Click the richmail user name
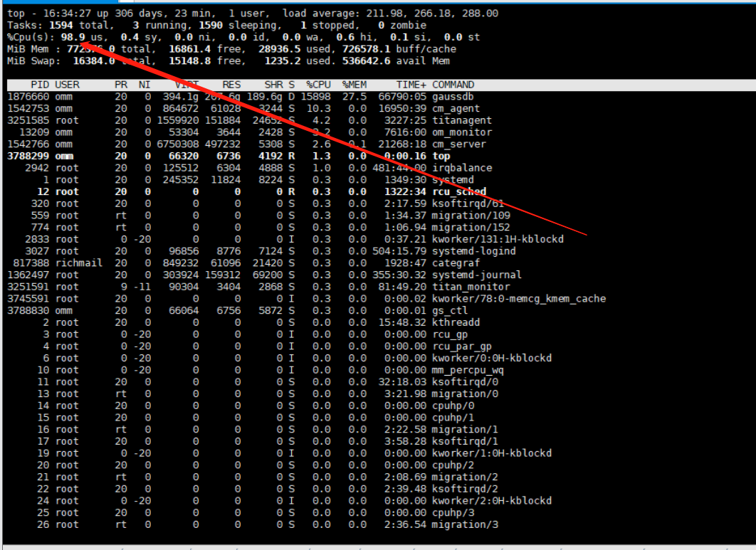 78,263
